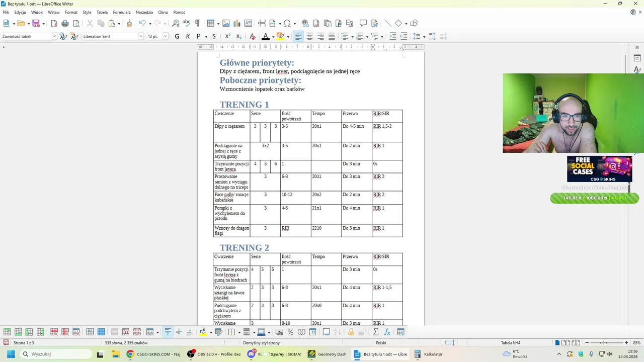Expand the font color dropdown arrow
Image resolution: width=644 pixels, height=362 pixels.
pos(273,37)
